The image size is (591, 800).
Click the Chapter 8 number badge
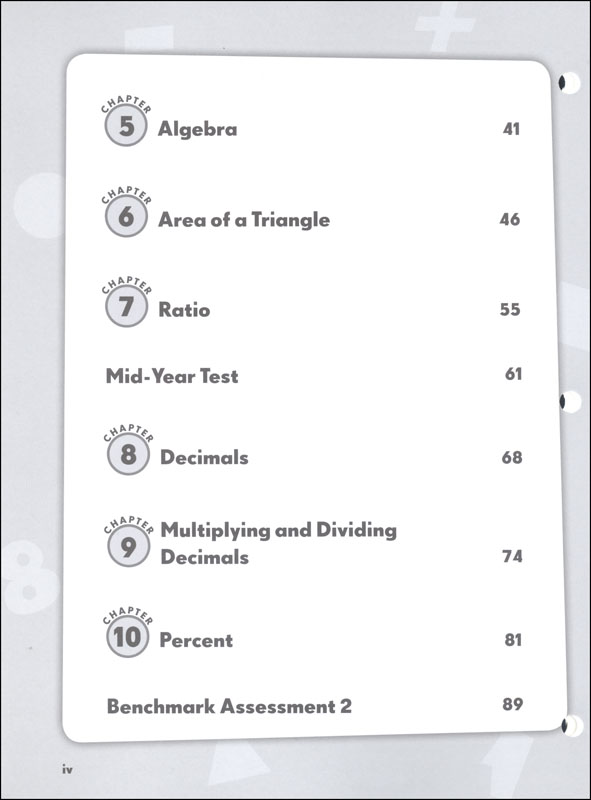point(129,454)
